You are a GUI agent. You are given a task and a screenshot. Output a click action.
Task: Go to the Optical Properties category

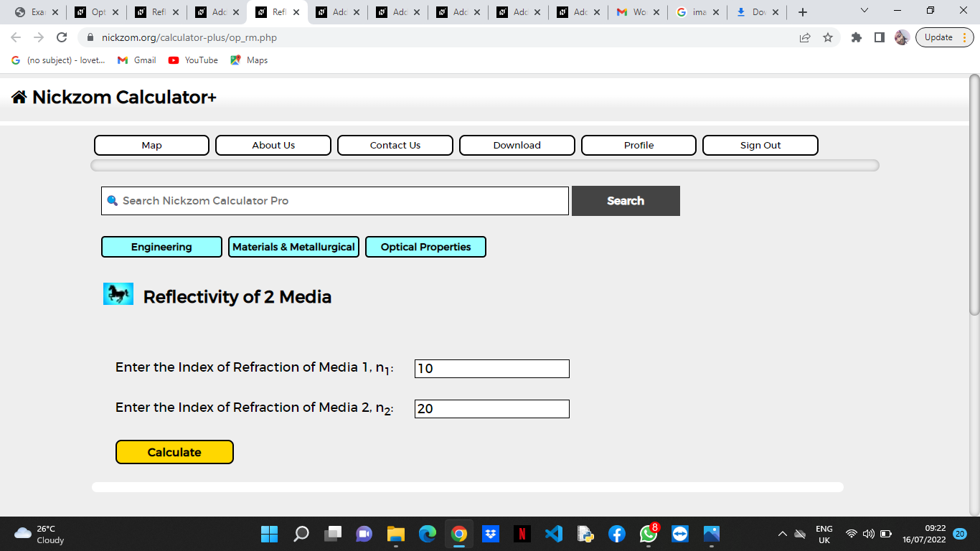pyautogui.click(x=425, y=247)
